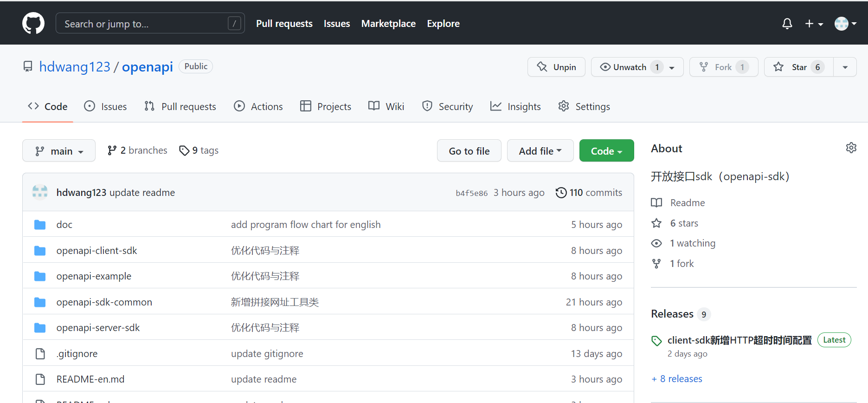This screenshot has width=868, height=403.
Task: Open the 新增拼接网址工具类 commit message
Action: pos(275,302)
